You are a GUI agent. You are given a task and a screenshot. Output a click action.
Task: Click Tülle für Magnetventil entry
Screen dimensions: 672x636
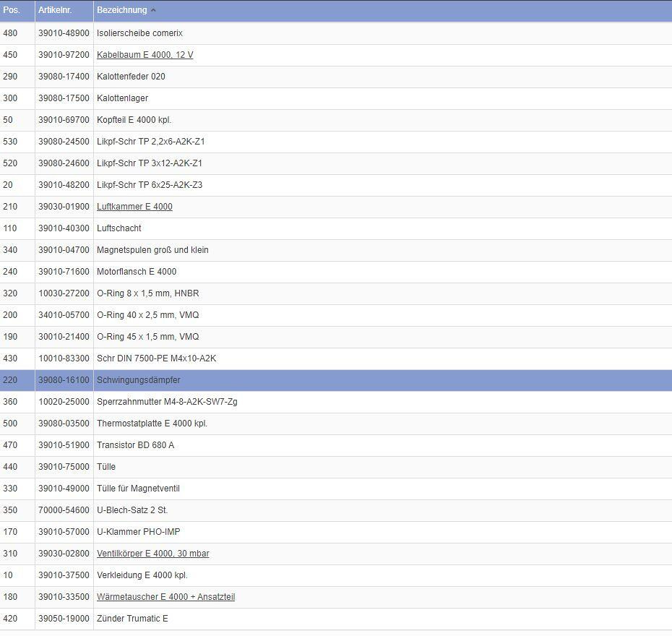pyautogui.click(x=138, y=489)
